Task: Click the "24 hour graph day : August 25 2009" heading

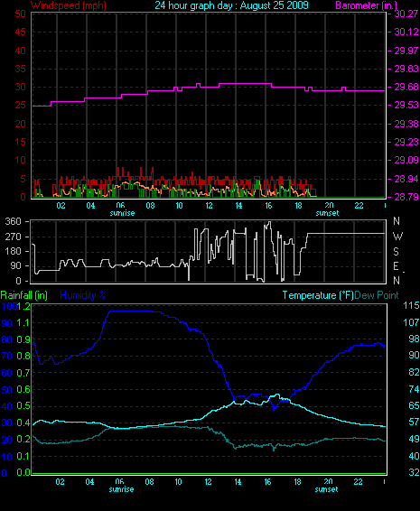Action: 231,5
